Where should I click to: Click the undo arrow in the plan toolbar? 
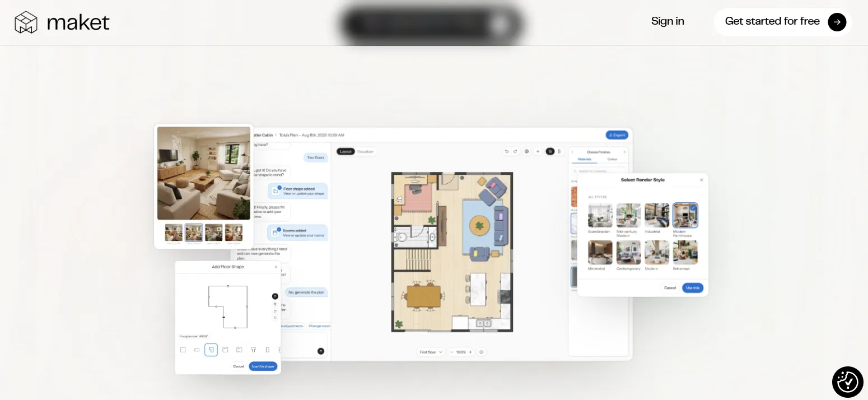[507, 151]
